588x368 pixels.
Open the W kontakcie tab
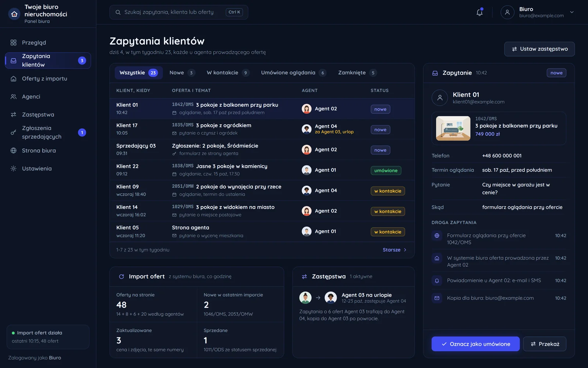(x=228, y=73)
